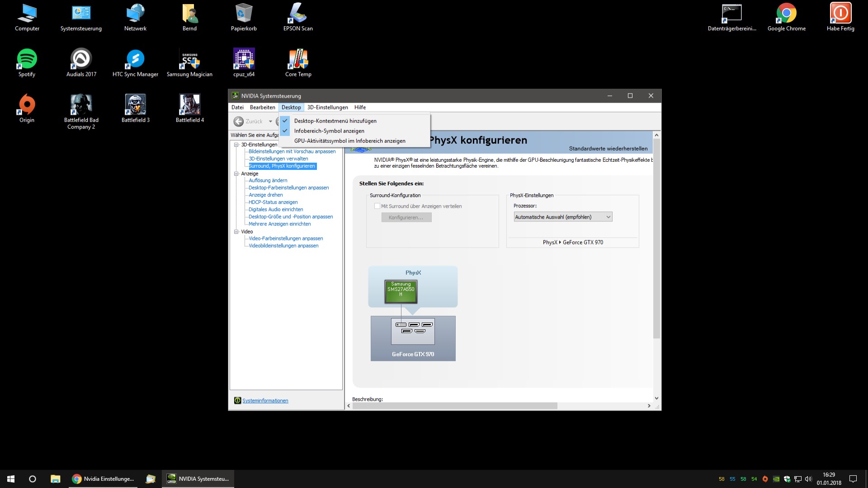Open the 3D-Einstellungen menu
The width and height of the screenshot is (868, 488).
coord(327,108)
